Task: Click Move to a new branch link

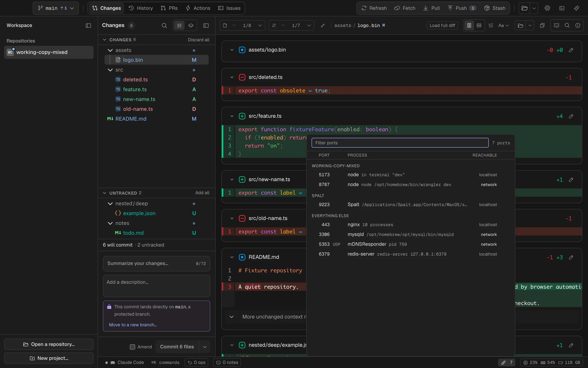Action: click(x=133, y=325)
